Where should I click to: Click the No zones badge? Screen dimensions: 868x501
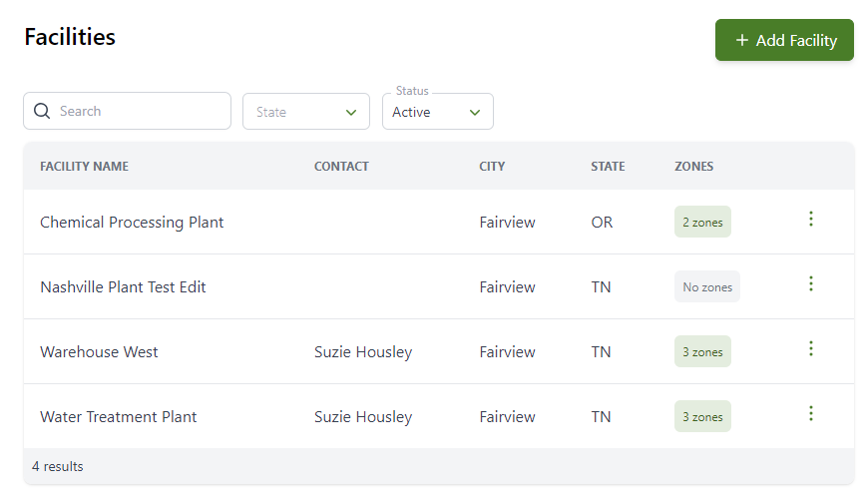[707, 286]
